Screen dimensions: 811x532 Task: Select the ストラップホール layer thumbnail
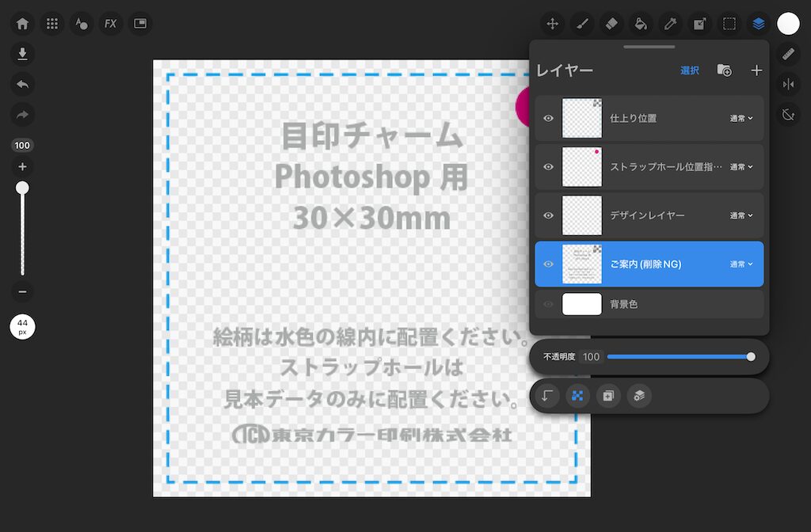pos(582,167)
